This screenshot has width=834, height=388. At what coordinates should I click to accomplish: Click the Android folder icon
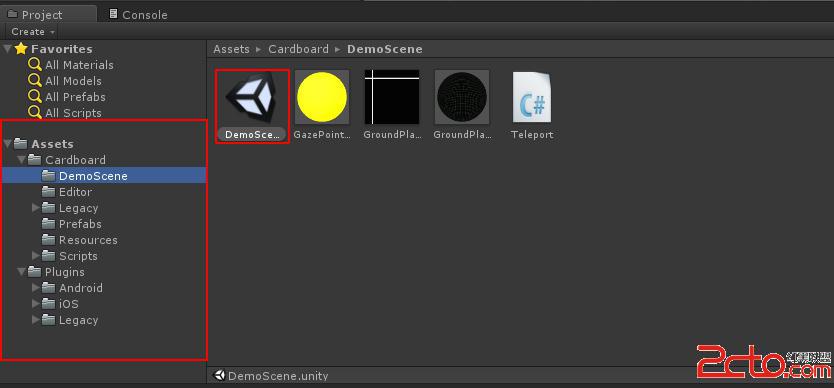pyautogui.click(x=49, y=288)
